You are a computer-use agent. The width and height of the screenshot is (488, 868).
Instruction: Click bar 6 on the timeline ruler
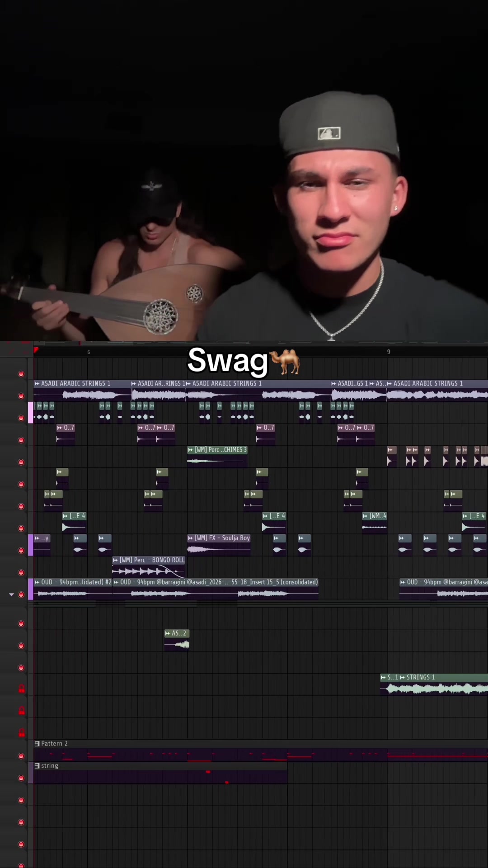coord(89,352)
